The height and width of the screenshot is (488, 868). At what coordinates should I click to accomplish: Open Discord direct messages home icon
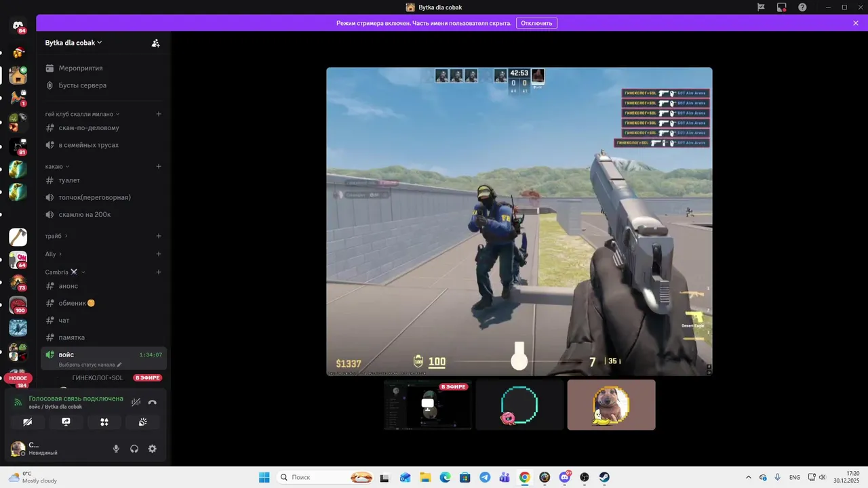point(18,25)
